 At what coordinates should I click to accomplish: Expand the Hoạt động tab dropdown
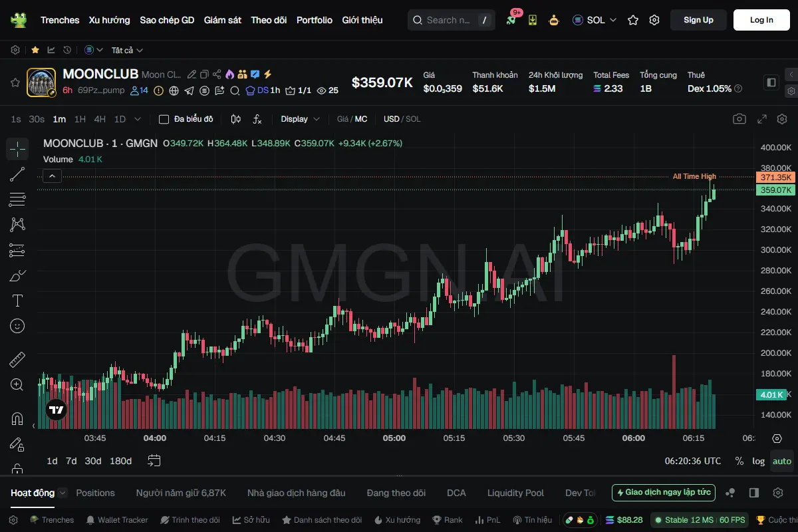[63, 493]
